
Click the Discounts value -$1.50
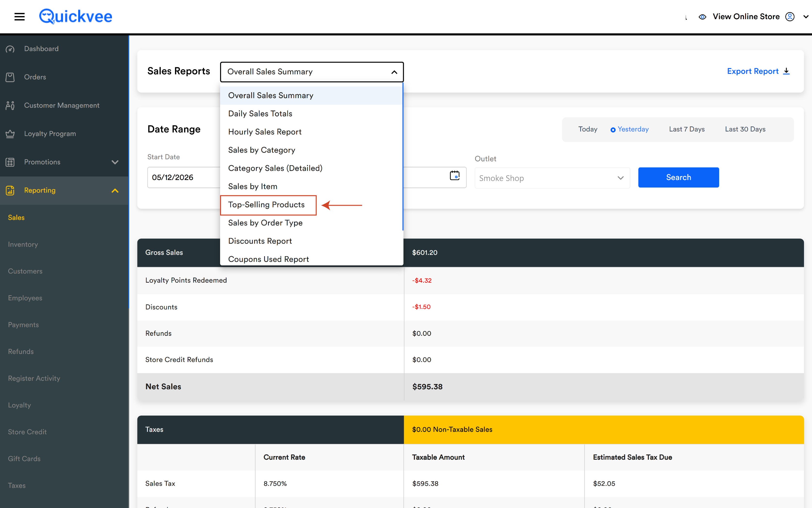click(x=421, y=307)
